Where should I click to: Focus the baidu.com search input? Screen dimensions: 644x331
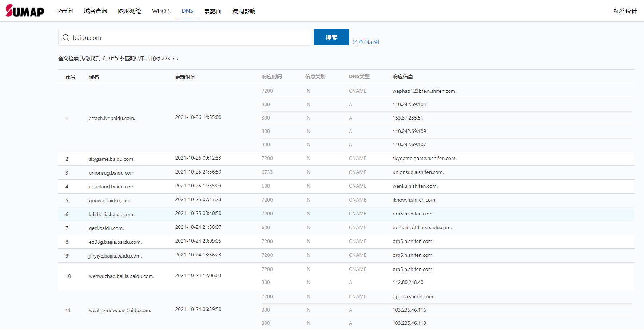[x=185, y=37]
